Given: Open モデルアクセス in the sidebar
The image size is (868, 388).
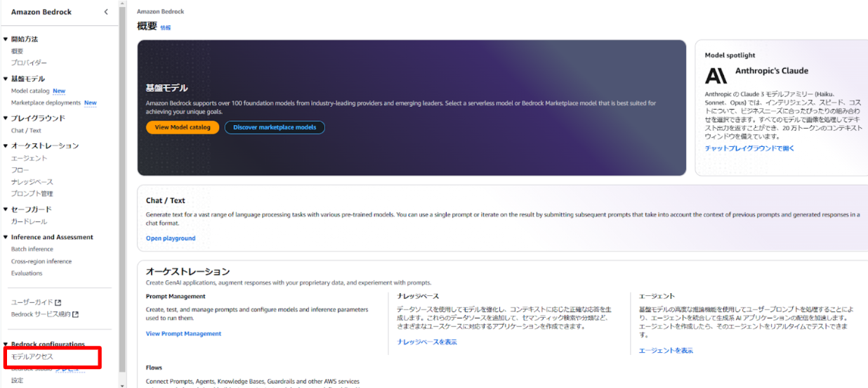Looking at the screenshot, I should point(32,357).
